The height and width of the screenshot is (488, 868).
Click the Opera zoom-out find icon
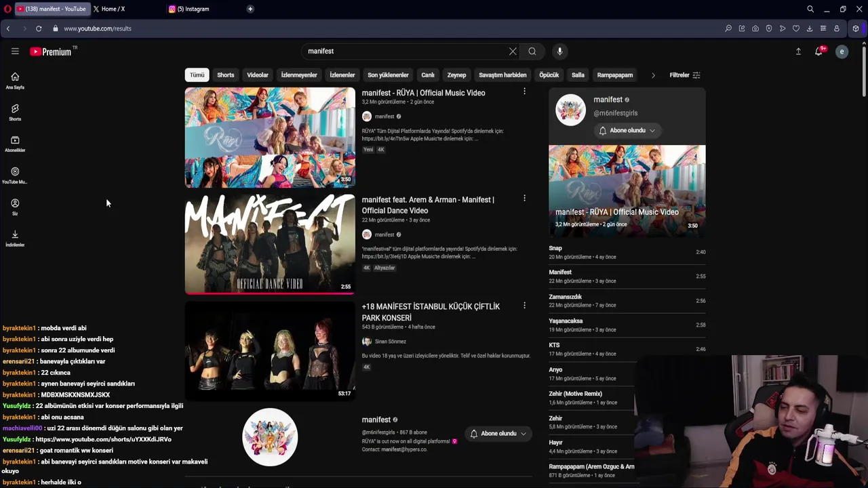(x=728, y=28)
